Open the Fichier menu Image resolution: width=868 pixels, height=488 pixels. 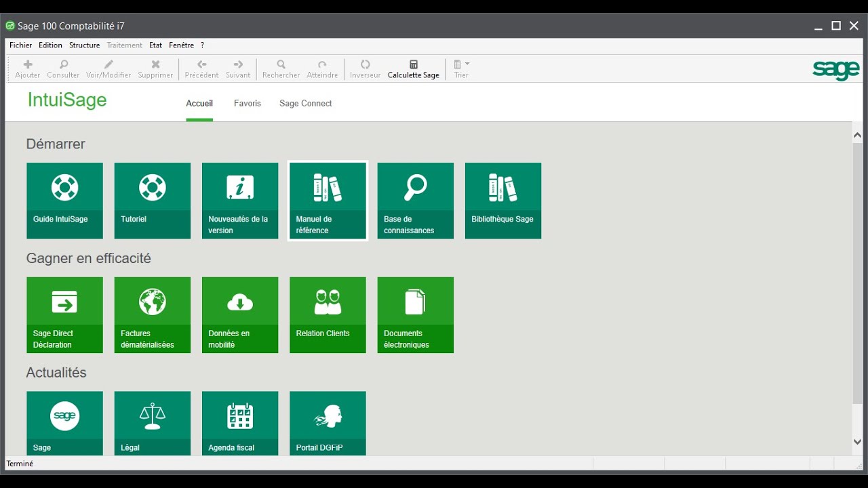[x=20, y=45]
